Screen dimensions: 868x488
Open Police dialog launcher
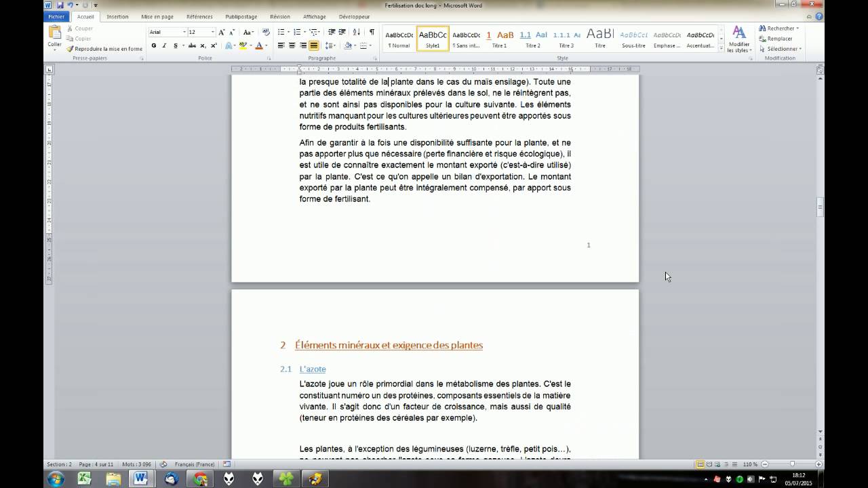tap(269, 58)
